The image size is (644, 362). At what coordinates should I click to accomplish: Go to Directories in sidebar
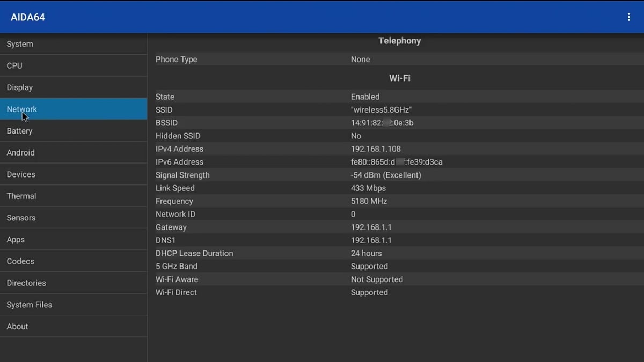74,283
